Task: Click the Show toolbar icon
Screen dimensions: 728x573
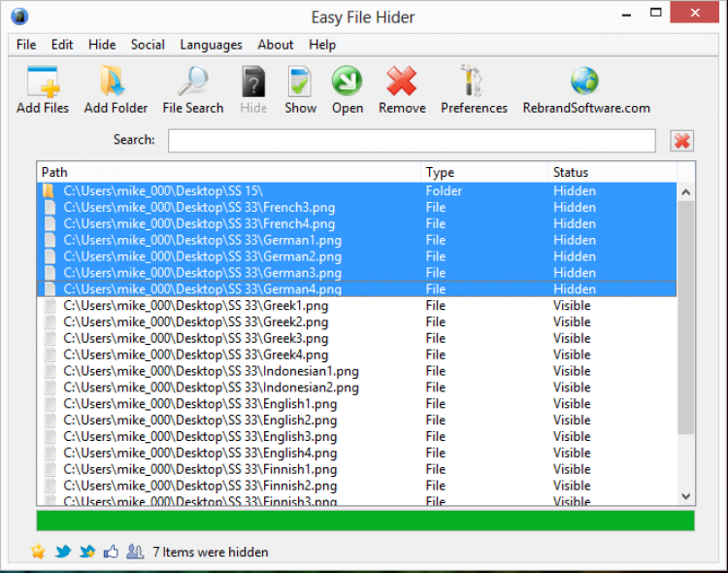Action: coord(300,82)
